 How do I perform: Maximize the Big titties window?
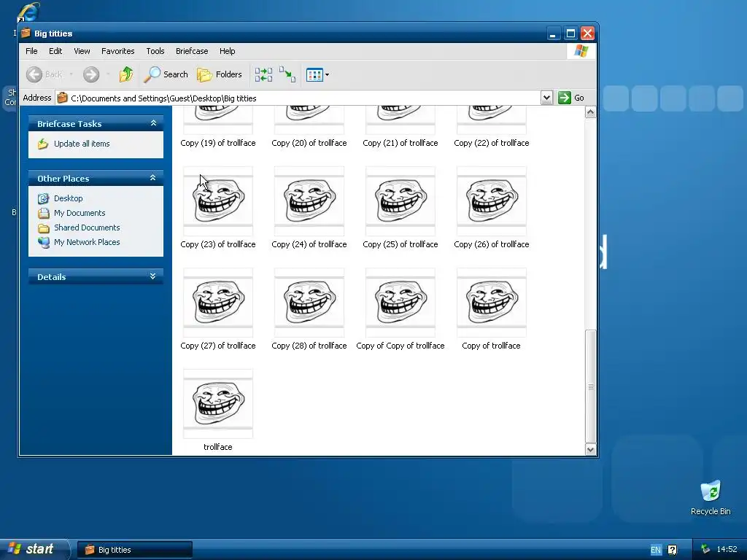click(x=570, y=34)
